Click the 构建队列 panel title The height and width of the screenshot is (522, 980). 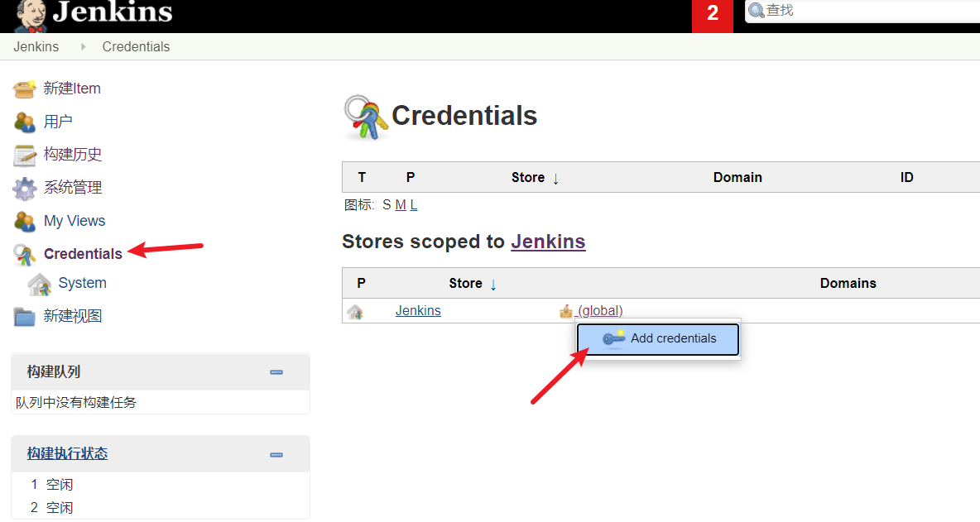pos(54,373)
